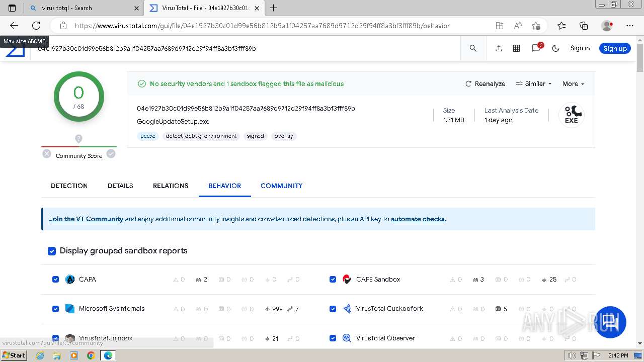Open the DETECTION tab
Screen dimensions: 644x362
pos(69,186)
